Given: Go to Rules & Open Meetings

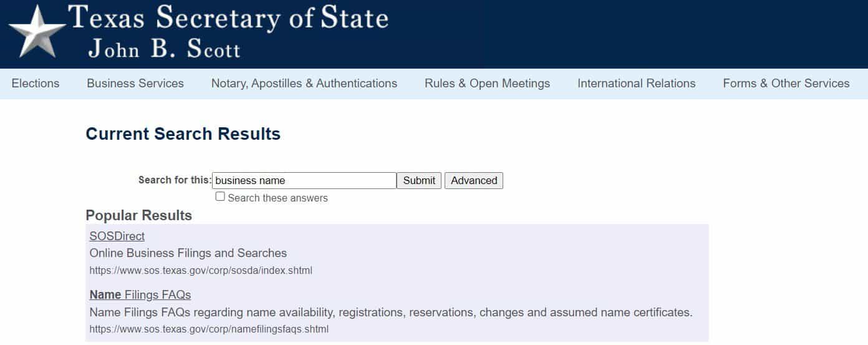Looking at the screenshot, I should tap(487, 84).
